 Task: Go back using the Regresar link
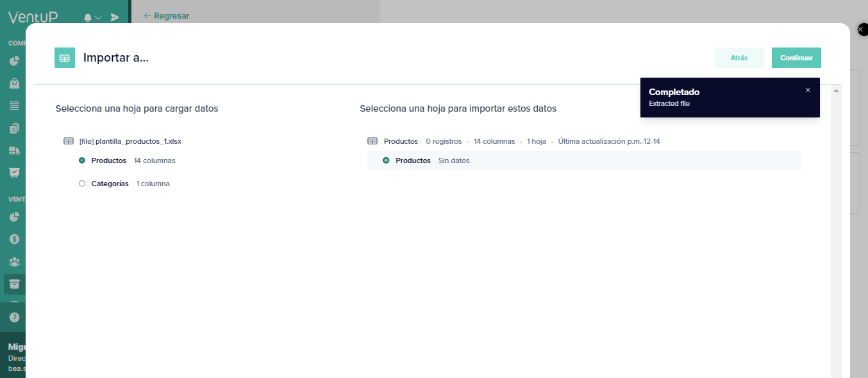[x=166, y=15]
